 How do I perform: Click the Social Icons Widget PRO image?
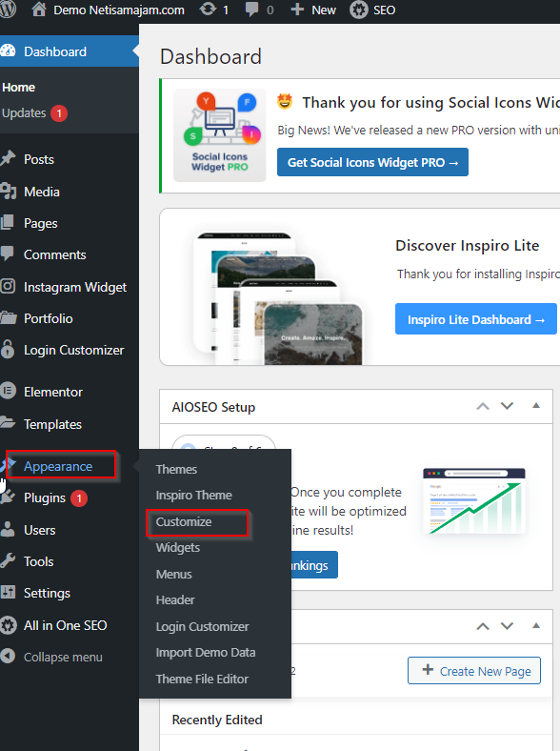click(220, 135)
